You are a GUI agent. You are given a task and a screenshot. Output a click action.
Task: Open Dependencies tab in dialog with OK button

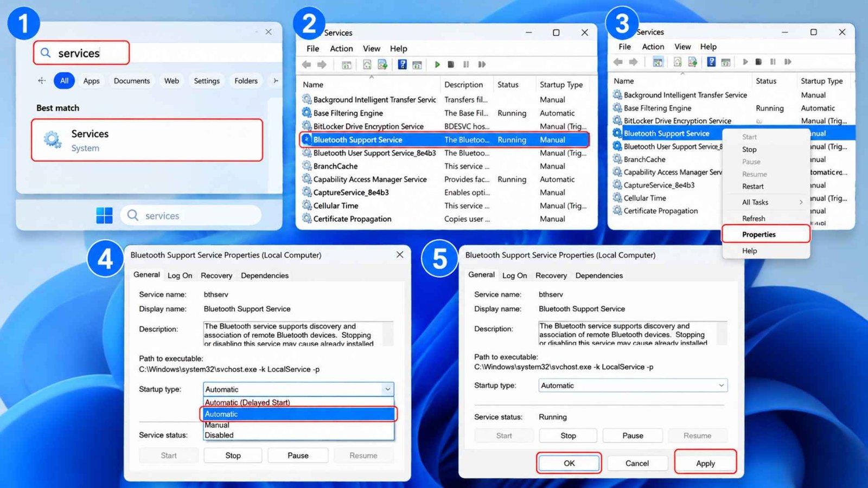599,275
